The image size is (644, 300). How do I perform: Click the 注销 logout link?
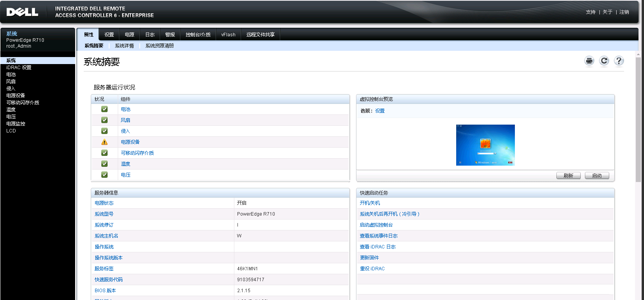[624, 12]
